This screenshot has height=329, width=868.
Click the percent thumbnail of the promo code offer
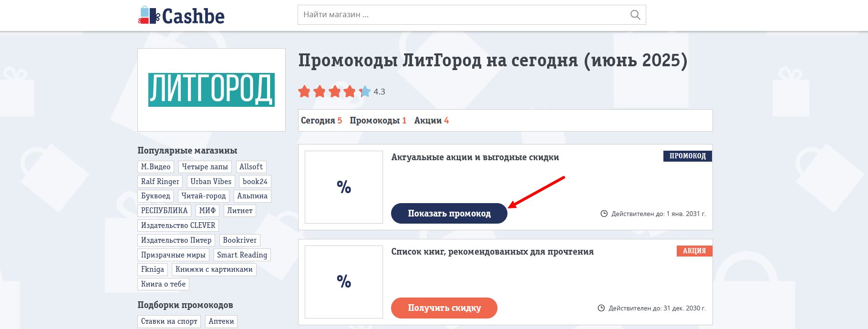(344, 187)
